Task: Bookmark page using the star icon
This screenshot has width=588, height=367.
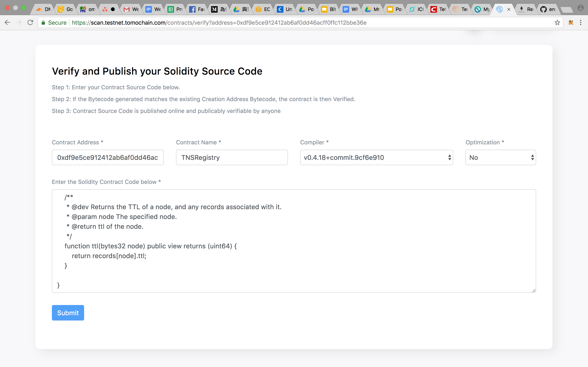Action: click(x=557, y=23)
